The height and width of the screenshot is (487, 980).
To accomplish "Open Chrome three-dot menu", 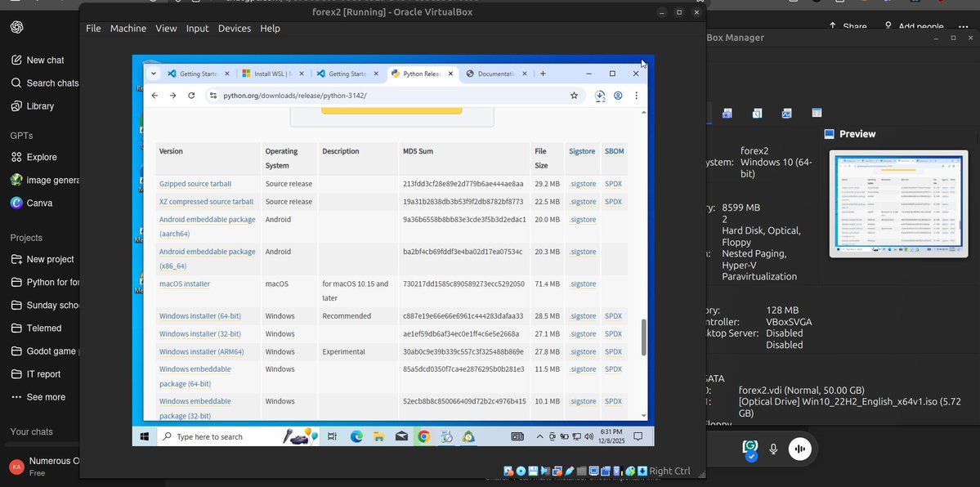I will coord(636,96).
